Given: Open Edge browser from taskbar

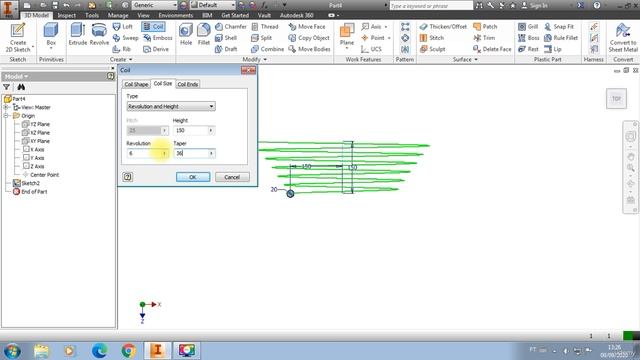Looking at the screenshot, I should (99, 351).
